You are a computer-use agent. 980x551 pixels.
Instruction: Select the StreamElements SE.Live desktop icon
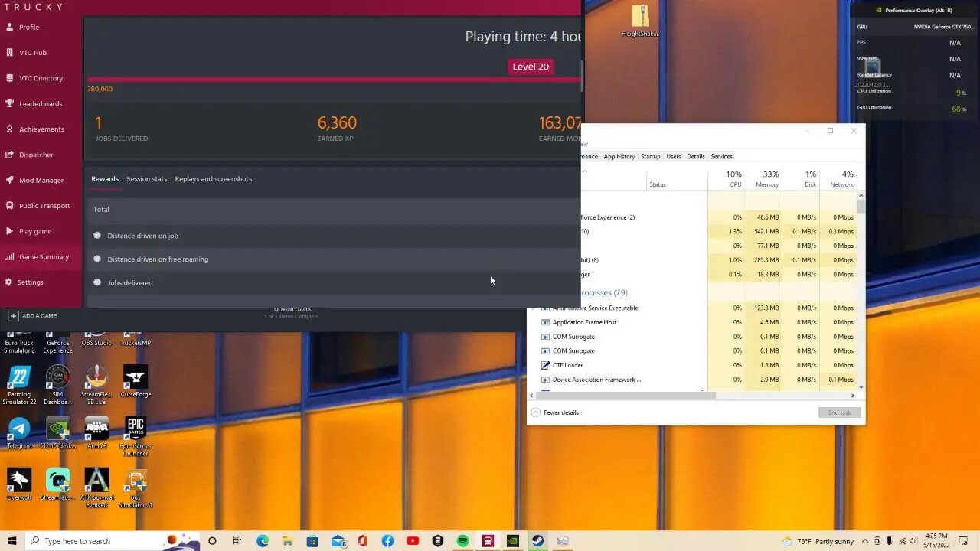(x=96, y=385)
